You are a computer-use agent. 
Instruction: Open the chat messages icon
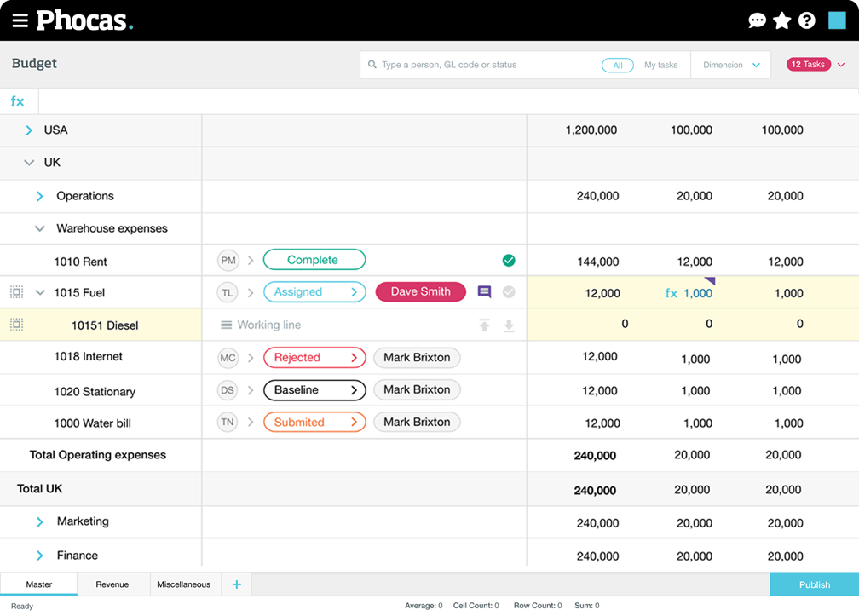pos(757,21)
